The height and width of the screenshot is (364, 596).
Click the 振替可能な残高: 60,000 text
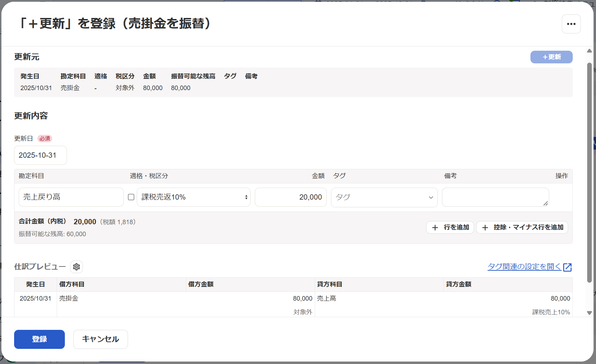pyautogui.click(x=52, y=234)
